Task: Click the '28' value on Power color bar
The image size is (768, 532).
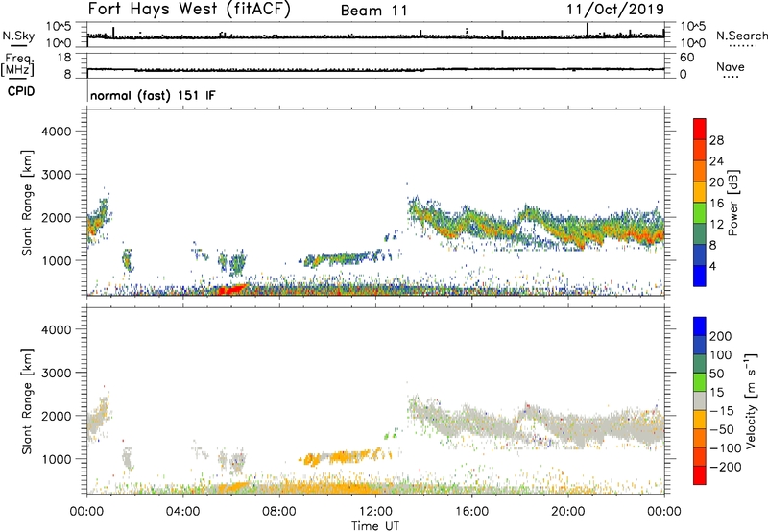Action: point(716,140)
